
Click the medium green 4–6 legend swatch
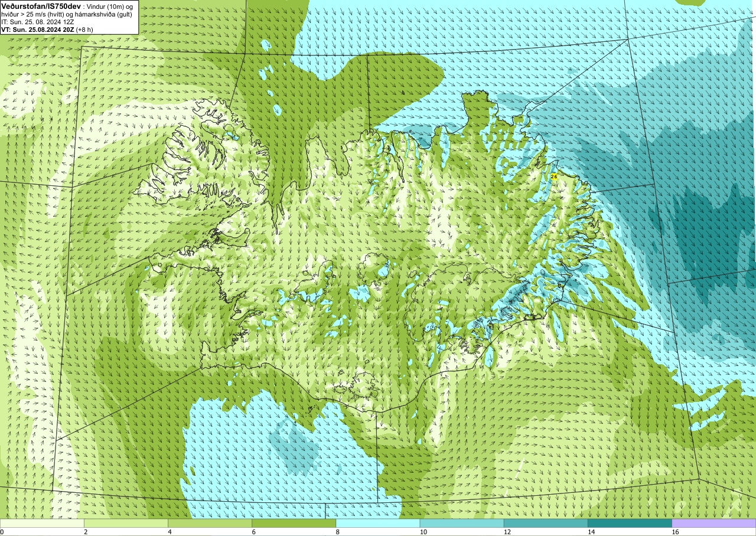click(210, 523)
